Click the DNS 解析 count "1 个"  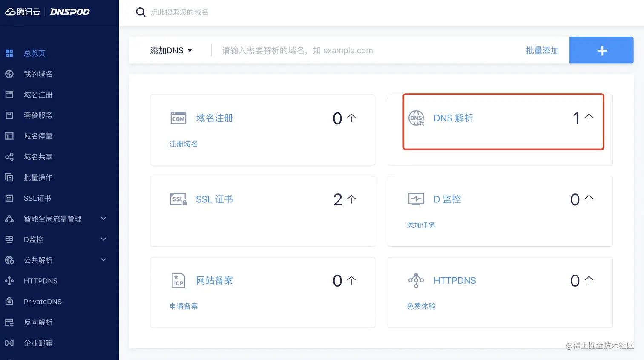[583, 118]
